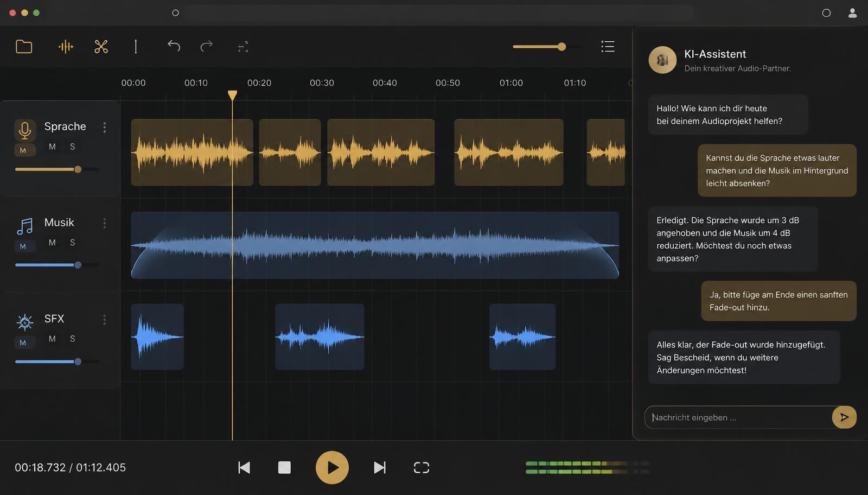Click the microphone icon of Sprache track
Screen dimensions: 868x495
[x=24, y=130]
